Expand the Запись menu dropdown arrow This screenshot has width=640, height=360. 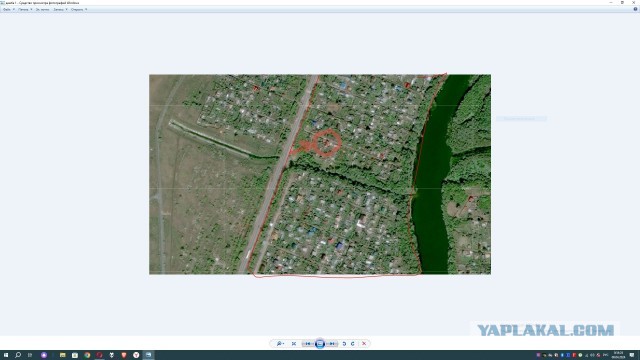click(67, 9)
